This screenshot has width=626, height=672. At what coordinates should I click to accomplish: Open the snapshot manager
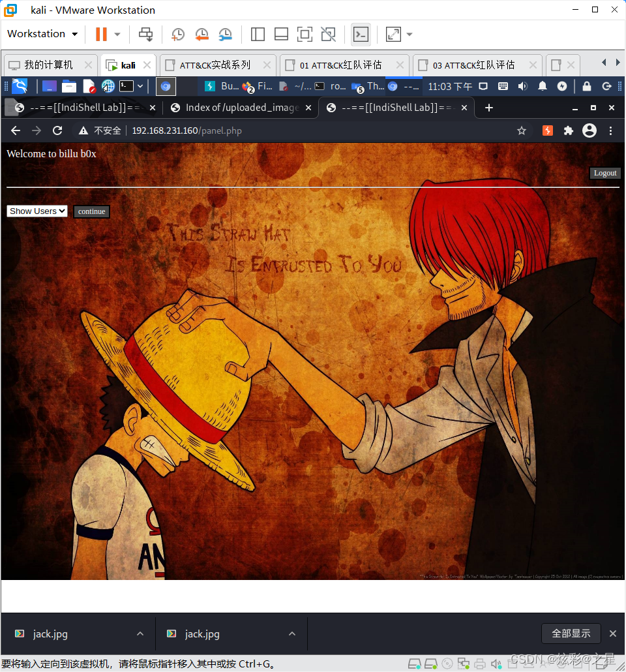(x=225, y=35)
